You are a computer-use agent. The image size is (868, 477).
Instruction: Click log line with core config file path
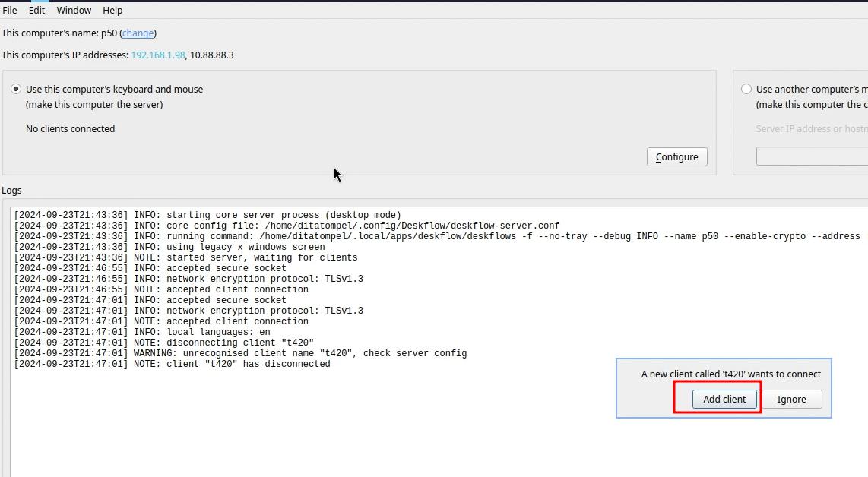point(287,226)
